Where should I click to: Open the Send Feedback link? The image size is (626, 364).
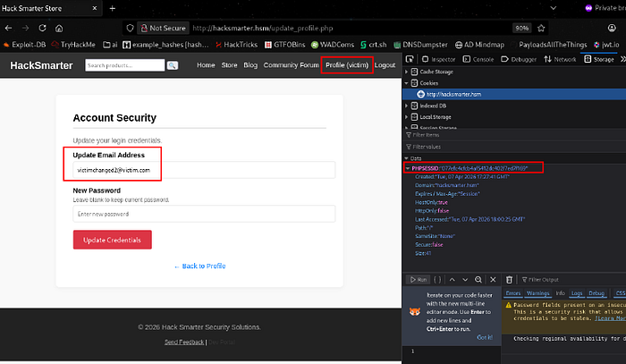pos(184,342)
